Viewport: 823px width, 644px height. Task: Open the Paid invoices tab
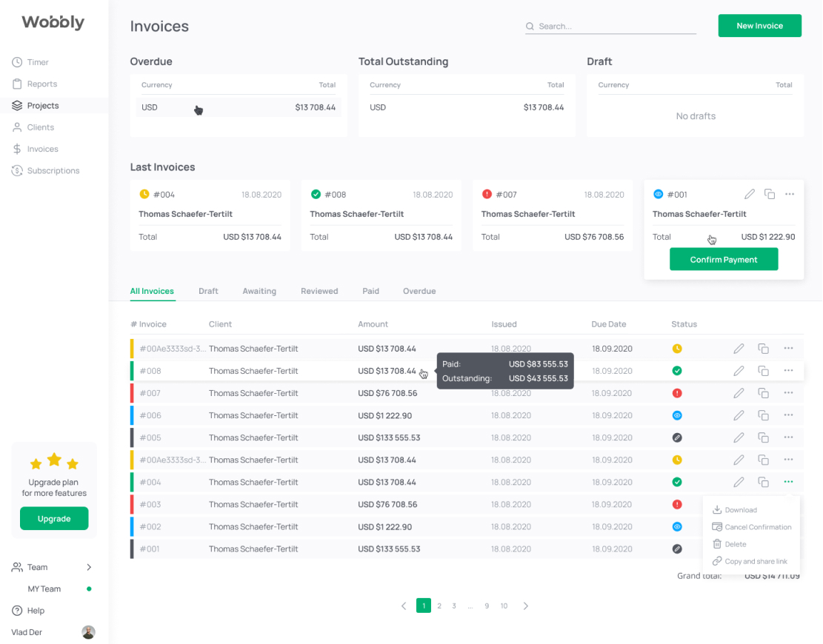[370, 291]
